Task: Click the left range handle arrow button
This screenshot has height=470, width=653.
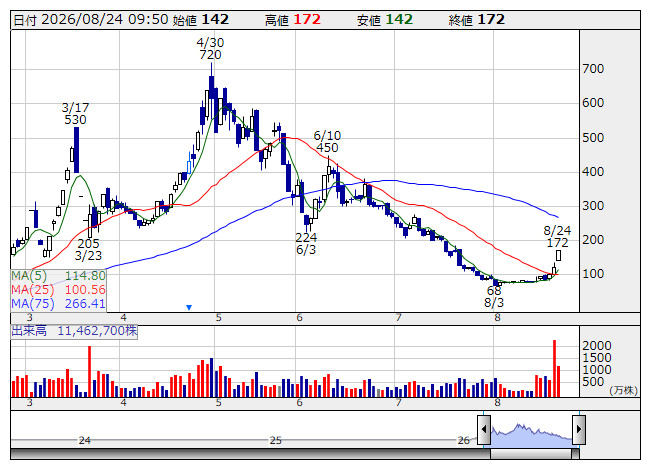Action: [484, 429]
